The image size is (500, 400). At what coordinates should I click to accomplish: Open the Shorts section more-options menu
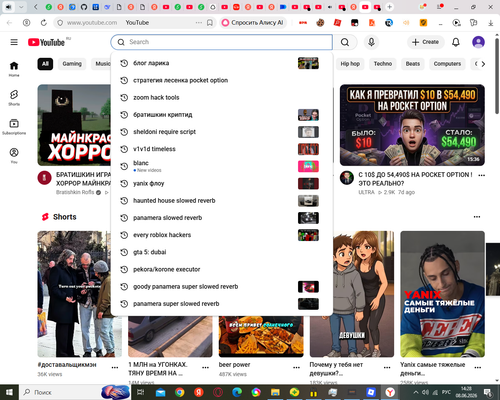point(477,217)
